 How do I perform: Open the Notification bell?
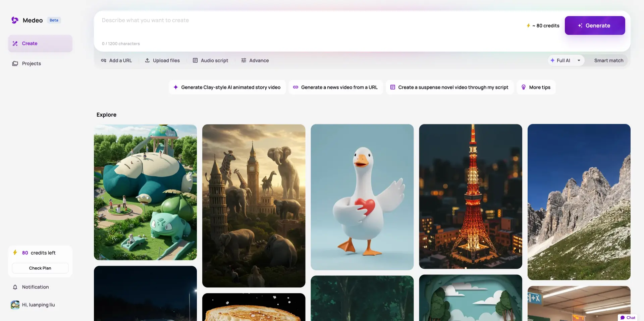coord(15,287)
